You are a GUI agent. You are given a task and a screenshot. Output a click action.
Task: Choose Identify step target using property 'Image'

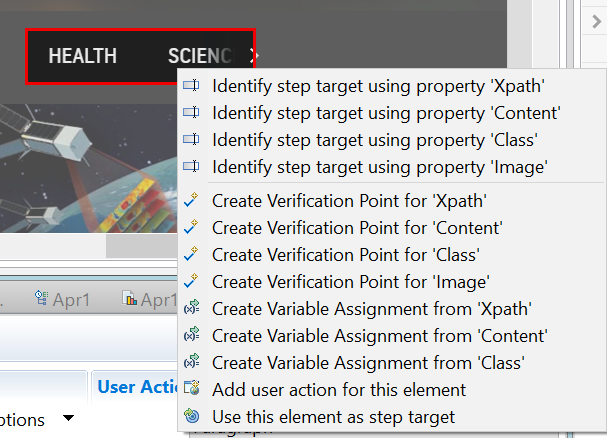pyautogui.click(x=380, y=166)
